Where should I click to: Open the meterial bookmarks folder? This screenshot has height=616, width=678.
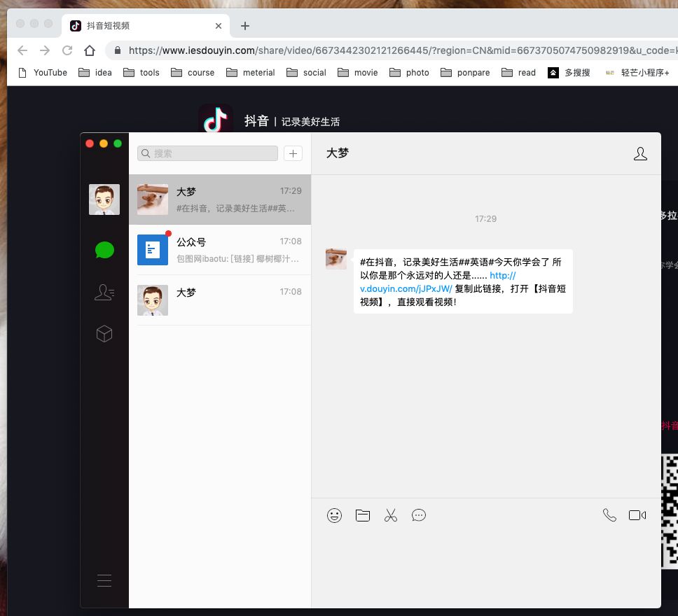250,73
